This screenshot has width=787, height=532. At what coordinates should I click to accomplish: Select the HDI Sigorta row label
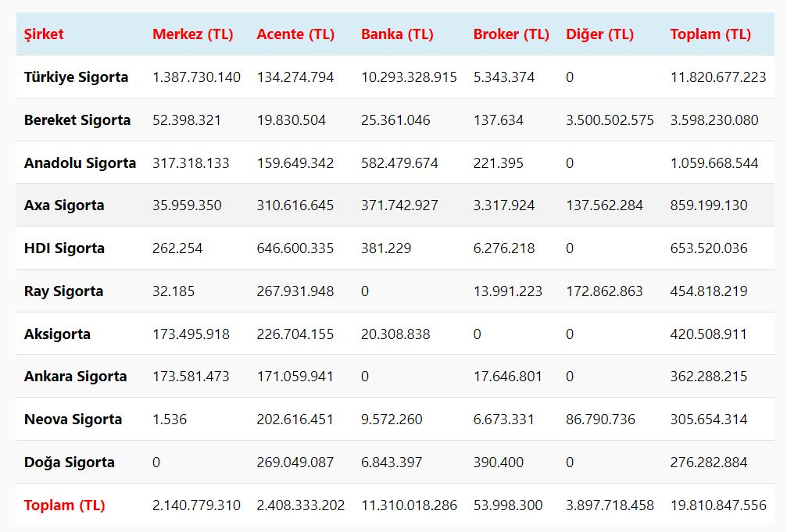click(64, 248)
